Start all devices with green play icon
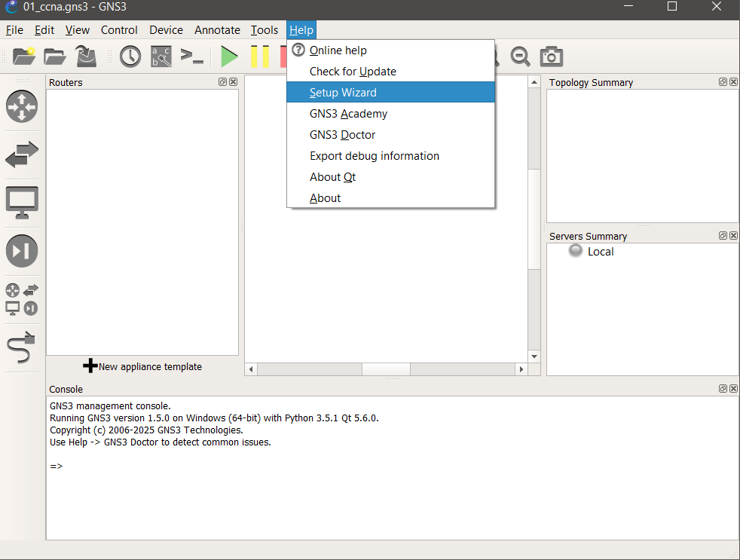 (229, 57)
